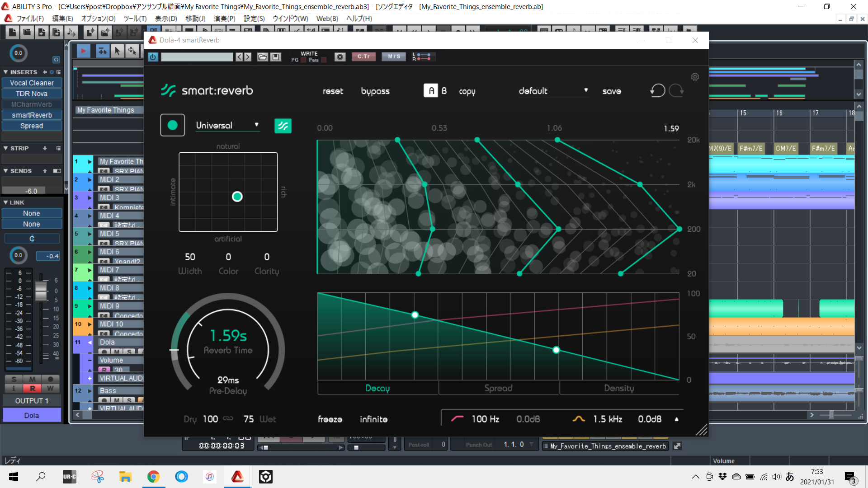This screenshot has height=488, width=868.
Task: Toggle the mixer strip Solo button
Action: point(14,379)
